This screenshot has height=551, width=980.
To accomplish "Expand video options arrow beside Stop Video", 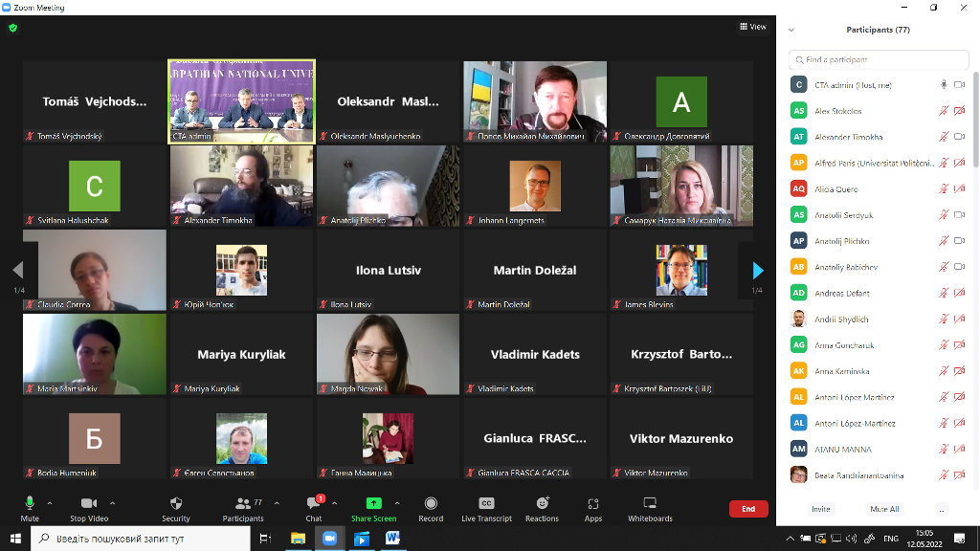I will [x=112, y=502].
